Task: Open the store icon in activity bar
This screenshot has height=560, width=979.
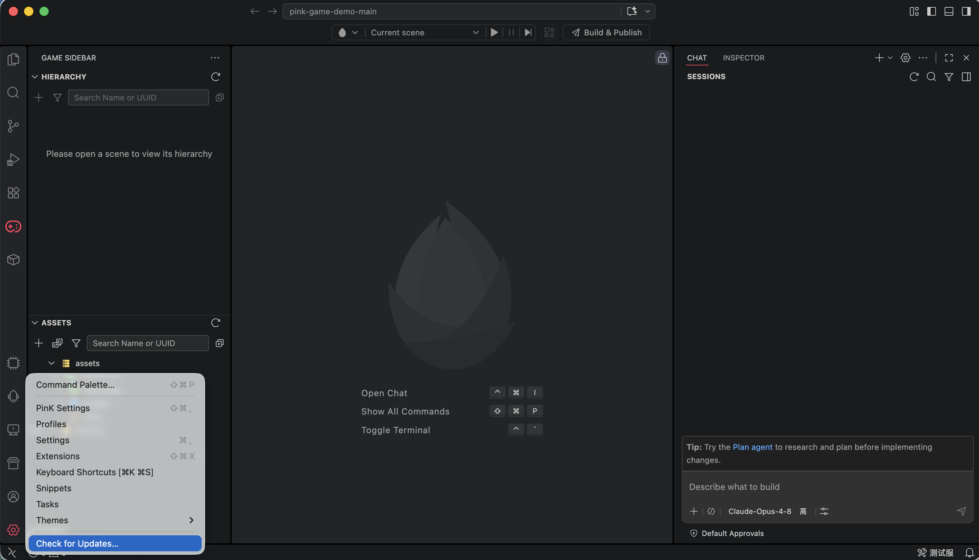Action: point(13,463)
